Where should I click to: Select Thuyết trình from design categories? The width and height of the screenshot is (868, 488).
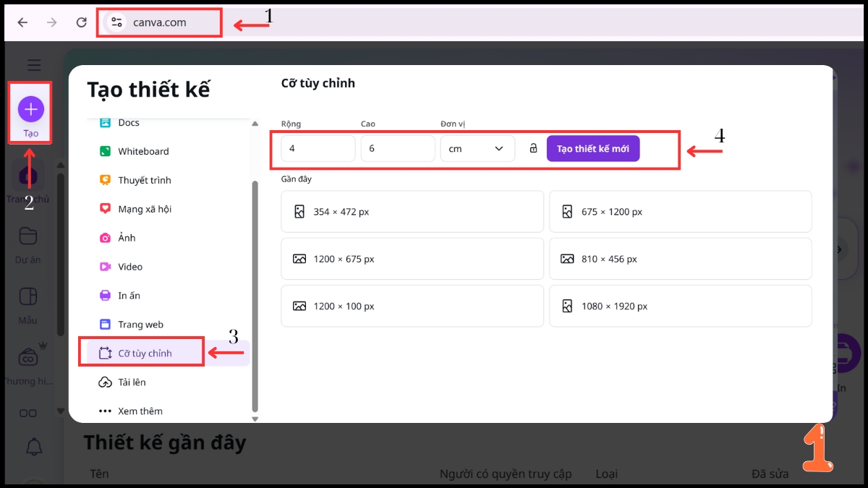tap(105, 180)
